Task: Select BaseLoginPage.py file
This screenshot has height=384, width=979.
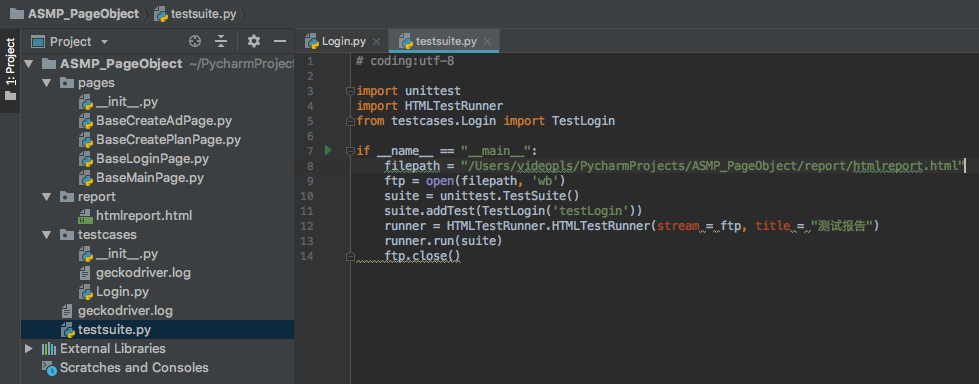Action: click(152, 159)
